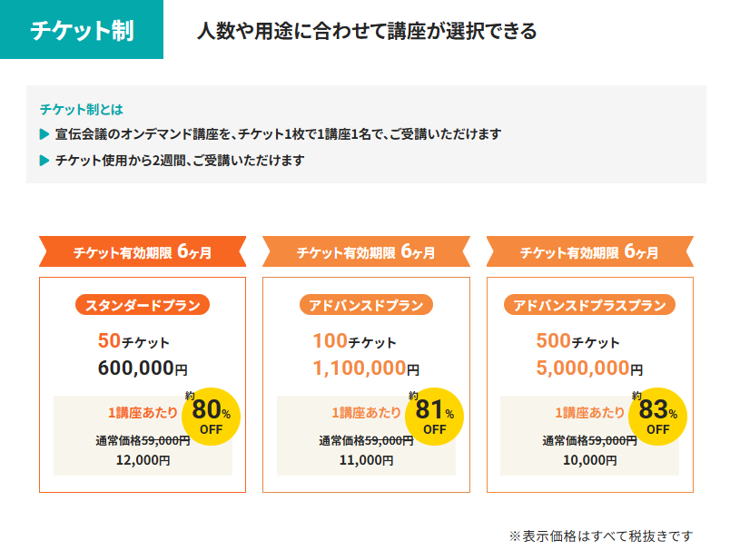Click the 10,000円 per-course price
Screen dimensions: 730x560
click(x=590, y=460)
